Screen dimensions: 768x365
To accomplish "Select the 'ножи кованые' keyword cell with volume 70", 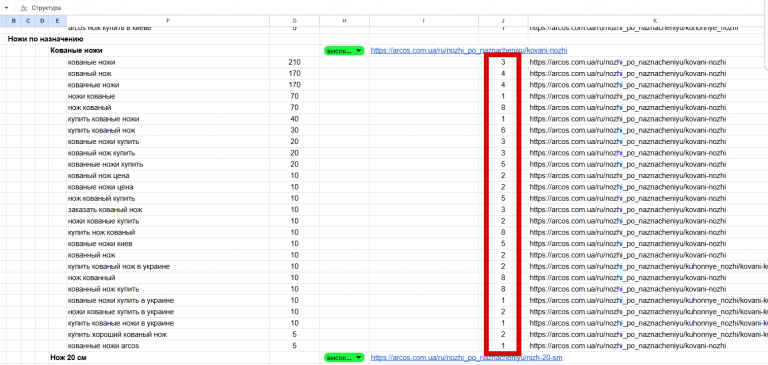I will (x=168, y=96).
